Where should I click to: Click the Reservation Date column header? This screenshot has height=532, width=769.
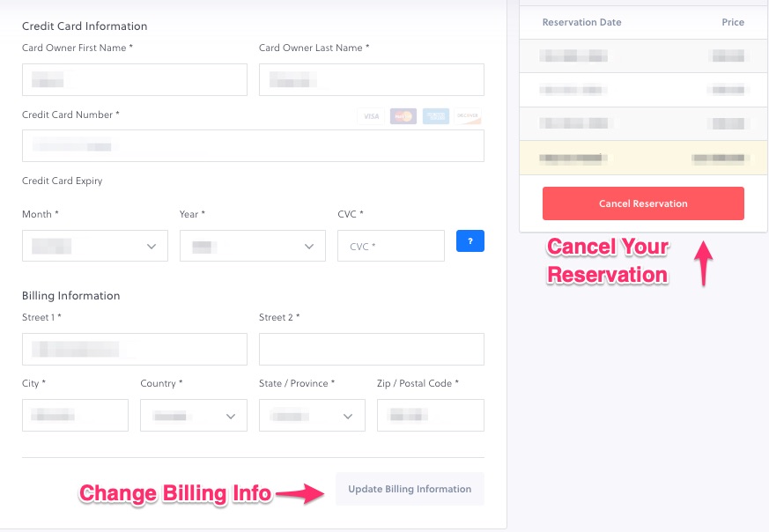(581, 22)
